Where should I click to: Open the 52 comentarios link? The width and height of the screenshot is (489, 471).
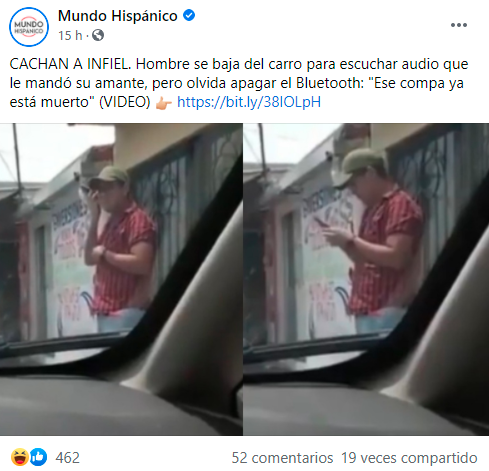click(282, 458)
